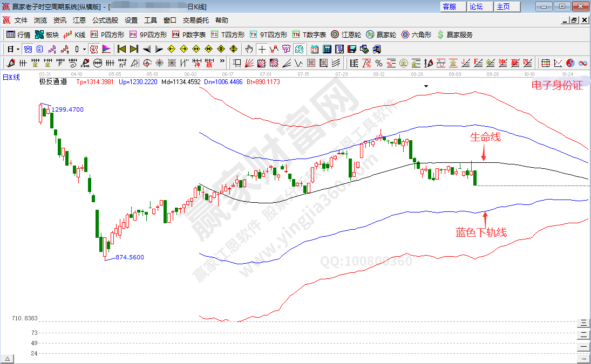Image resolution: width=591 pixels, height=364 pixels.
Task: Click the percent sign tool icon
Action: (378, 63)
